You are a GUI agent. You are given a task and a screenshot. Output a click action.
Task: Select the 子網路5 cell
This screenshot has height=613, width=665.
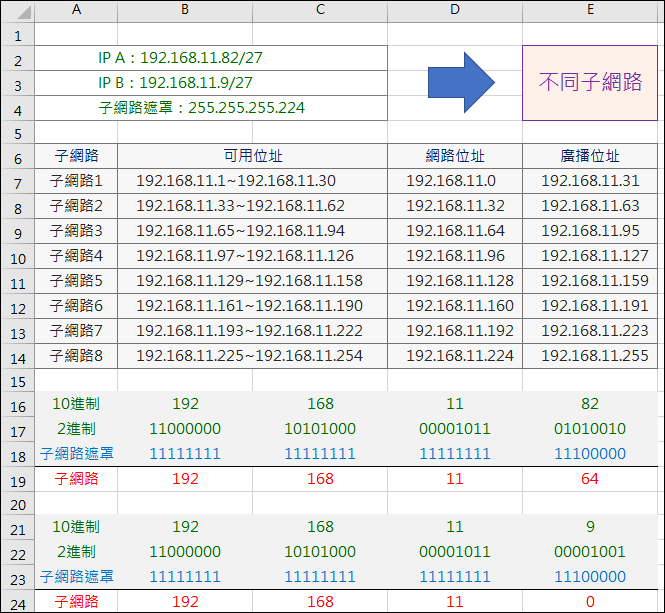point(76,281)
